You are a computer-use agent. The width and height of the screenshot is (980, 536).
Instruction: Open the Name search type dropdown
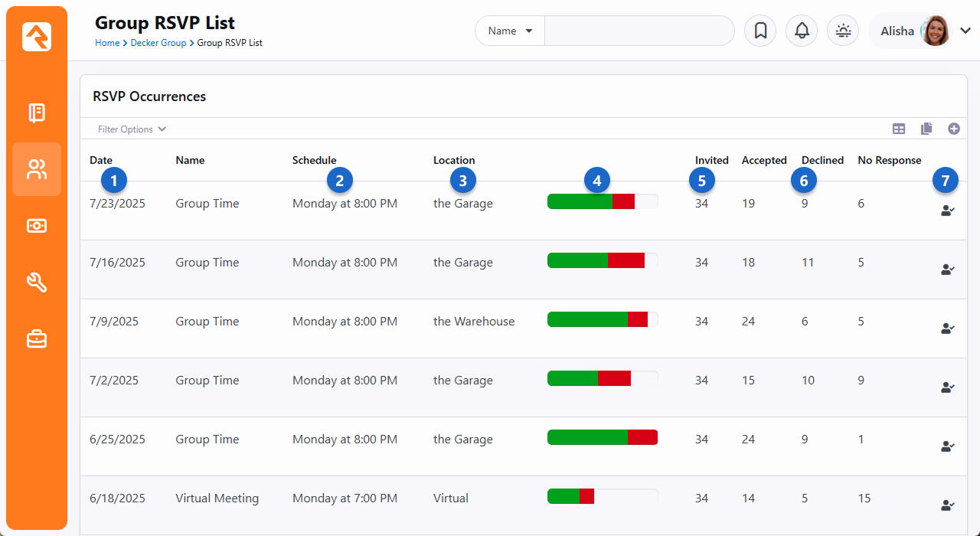pyautogui.click(x=510, y=31)
